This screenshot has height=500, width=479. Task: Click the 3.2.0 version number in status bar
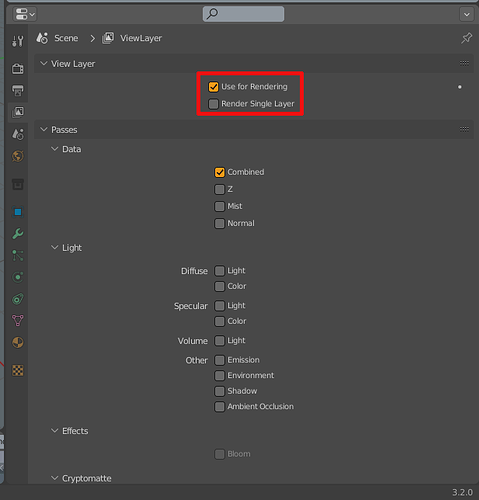coord(462,492)
